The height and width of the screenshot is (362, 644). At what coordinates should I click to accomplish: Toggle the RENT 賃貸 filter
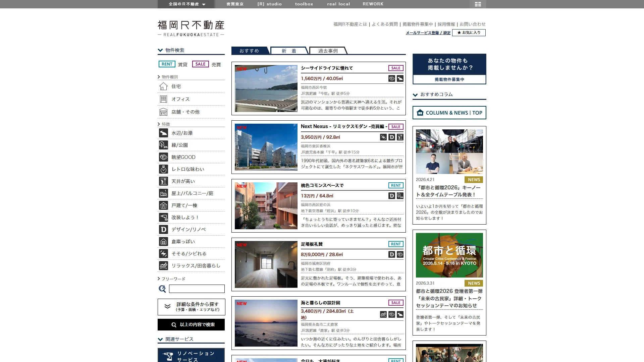coord(167,64)
